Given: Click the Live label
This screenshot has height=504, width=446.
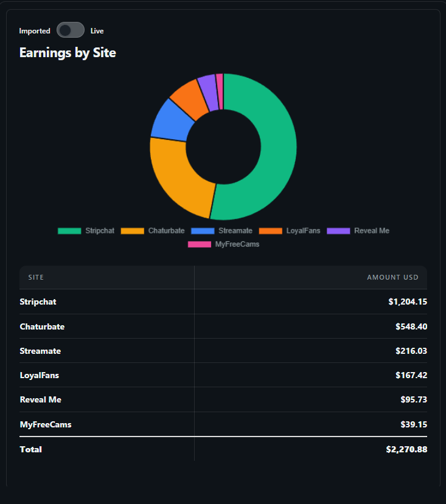Looking at the screenshot, I should pyautogui.click(x=97, y=31).
